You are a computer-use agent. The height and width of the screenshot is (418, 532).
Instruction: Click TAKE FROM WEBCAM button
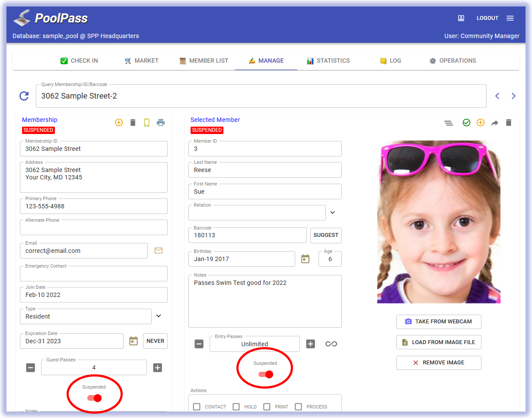(x=439, y=322)
